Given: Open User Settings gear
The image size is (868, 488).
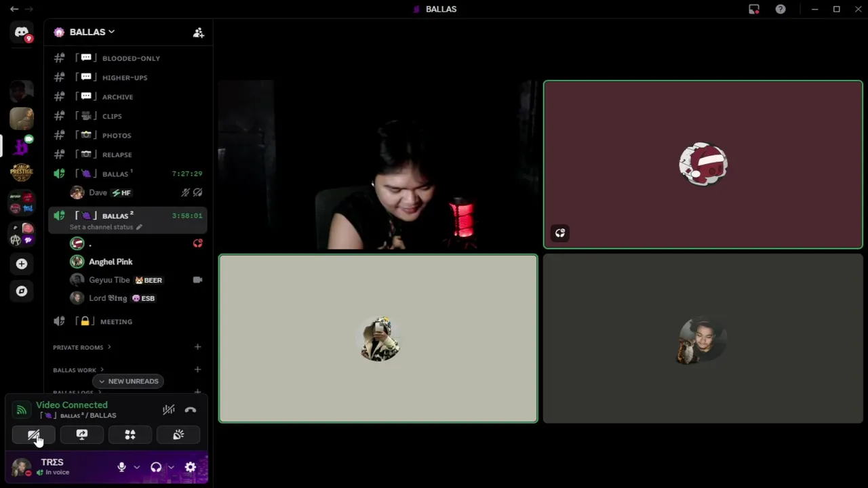Looking at the screenshot, I should point(191,467).
